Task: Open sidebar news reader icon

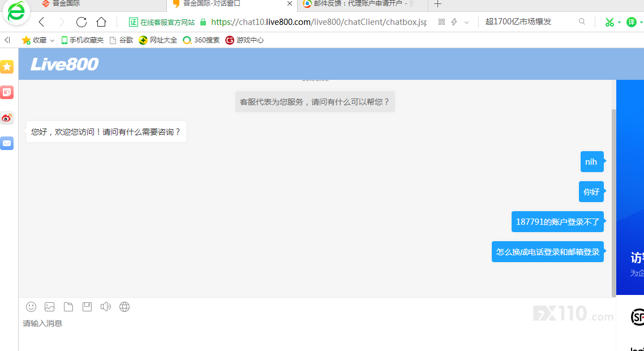Action: (x=7, y=92)
